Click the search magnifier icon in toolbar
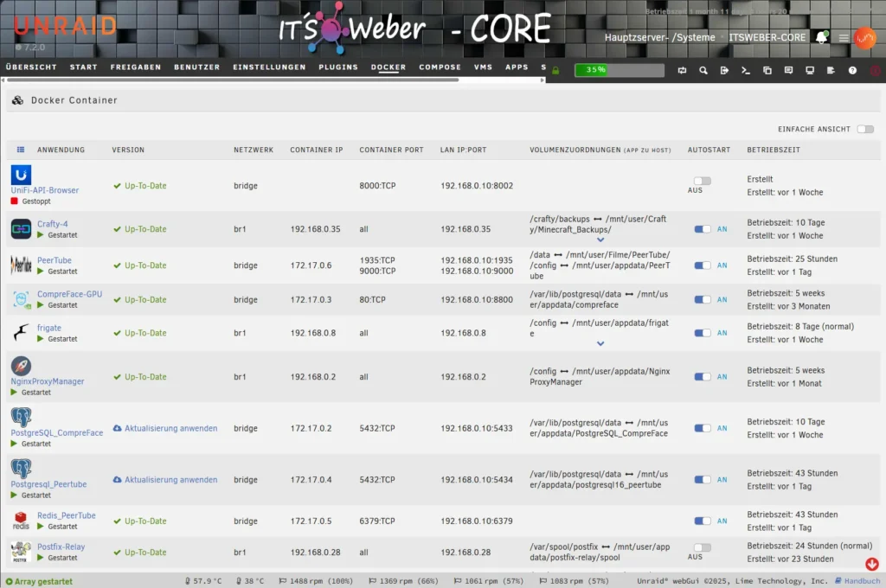Viewport: 886px width, 588px height. click(703, 70)
